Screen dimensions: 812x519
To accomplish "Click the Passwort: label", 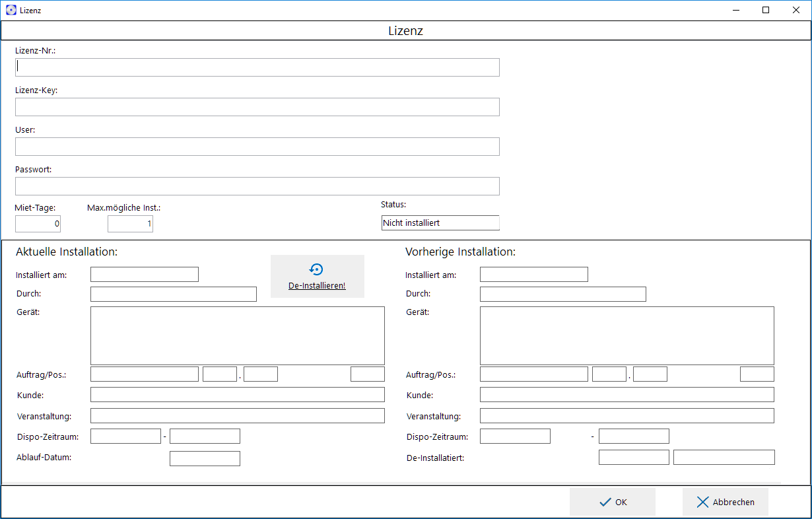I will click(34, 169).
